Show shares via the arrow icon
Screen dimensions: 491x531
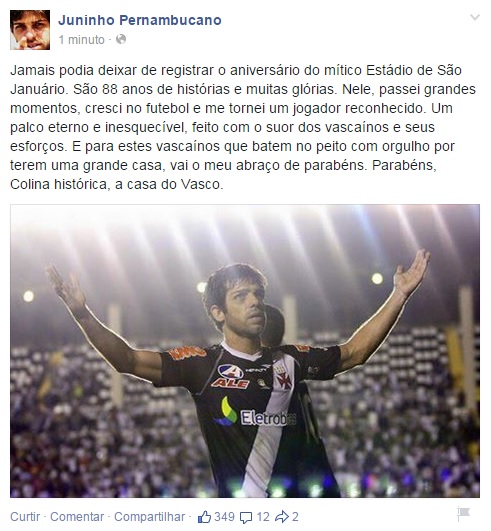pos(282,517)
